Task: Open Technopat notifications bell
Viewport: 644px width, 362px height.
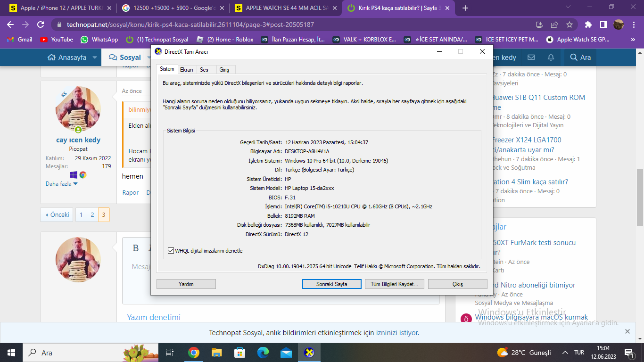Action: [x=551, y=57]
